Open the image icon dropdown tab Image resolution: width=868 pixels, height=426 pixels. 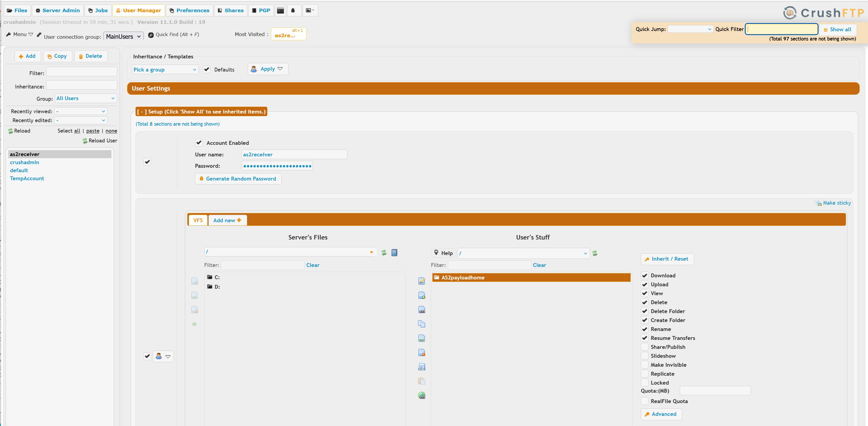[x=310, y=10]
